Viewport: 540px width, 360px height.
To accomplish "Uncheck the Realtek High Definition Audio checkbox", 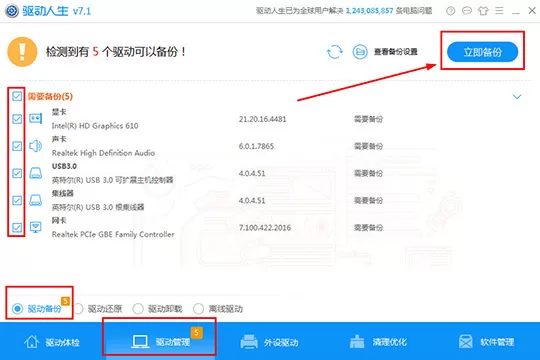I will coord(17,146).
